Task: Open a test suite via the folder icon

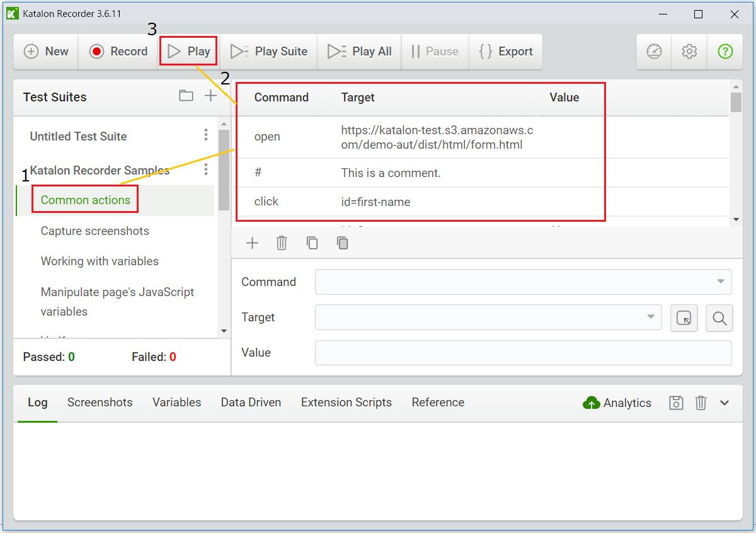Action: coord(186,96)
